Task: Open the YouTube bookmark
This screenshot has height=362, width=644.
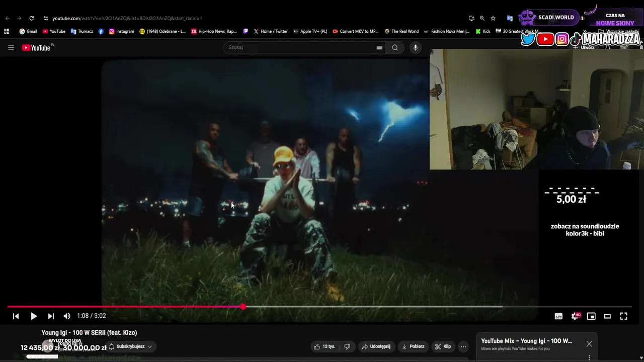Action: [x=54, y=31]
